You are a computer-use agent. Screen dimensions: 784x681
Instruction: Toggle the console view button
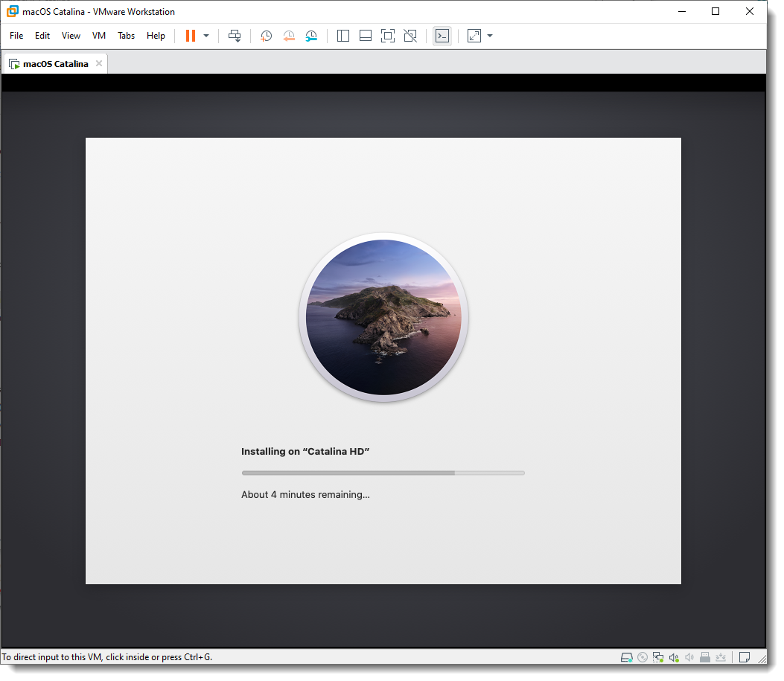[x=442, y=36]
